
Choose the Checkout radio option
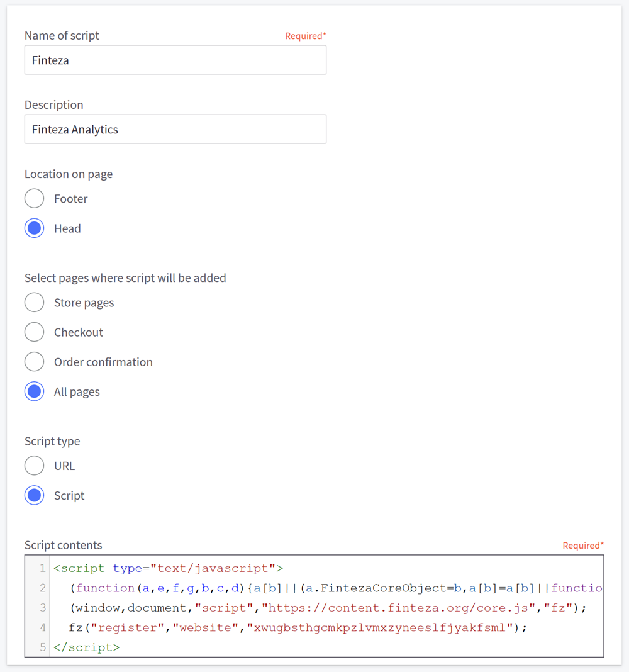[34, 332]
